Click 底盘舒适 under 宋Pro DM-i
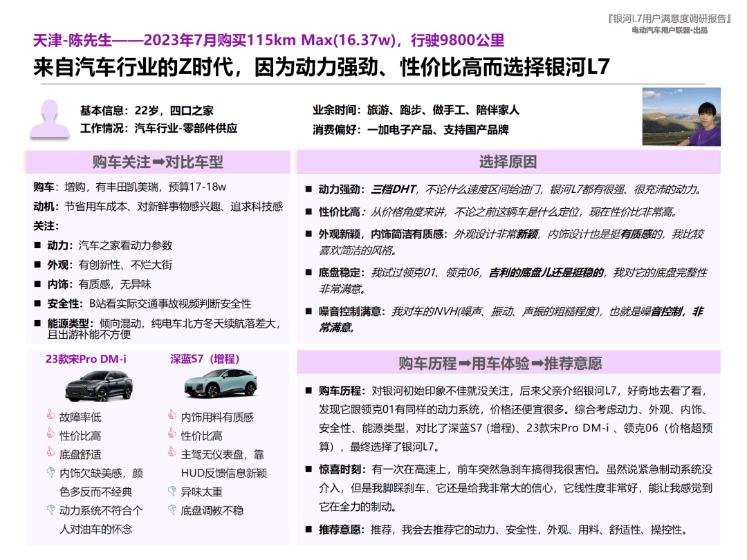This screenshot has width=747, height=560. (x=80, y=454)
